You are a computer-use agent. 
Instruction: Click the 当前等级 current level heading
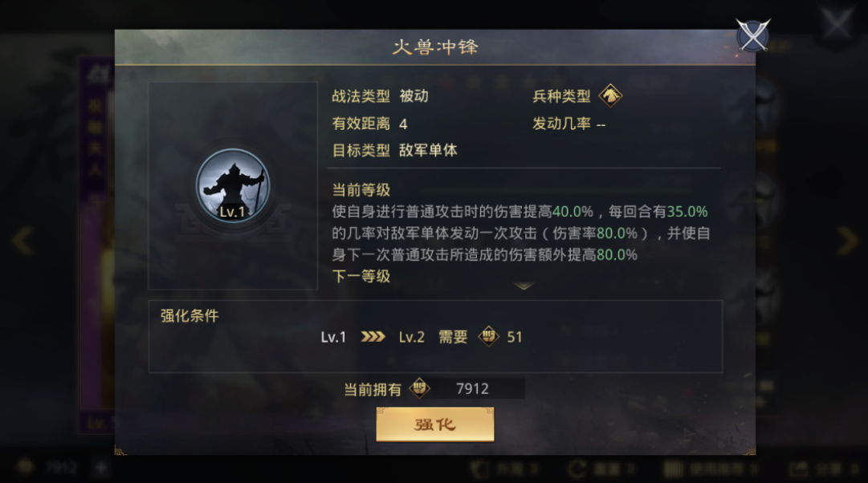[x=361, y=190]
